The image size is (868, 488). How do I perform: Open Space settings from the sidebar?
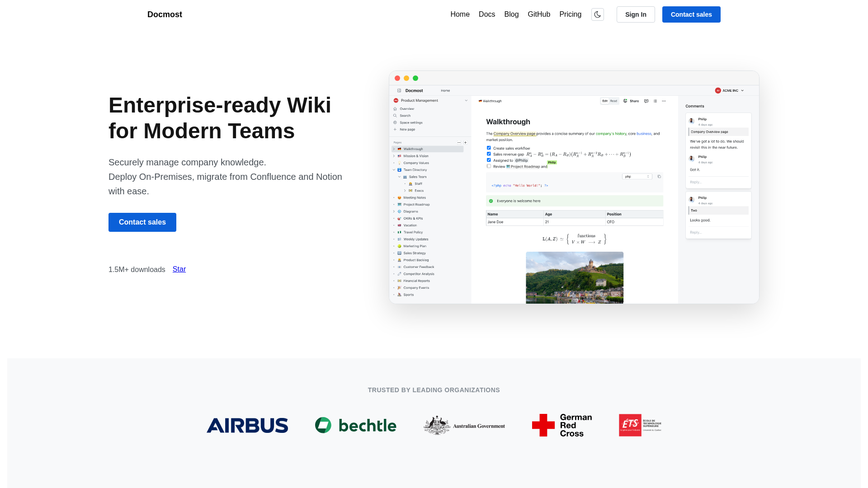(x=410, y=122)
